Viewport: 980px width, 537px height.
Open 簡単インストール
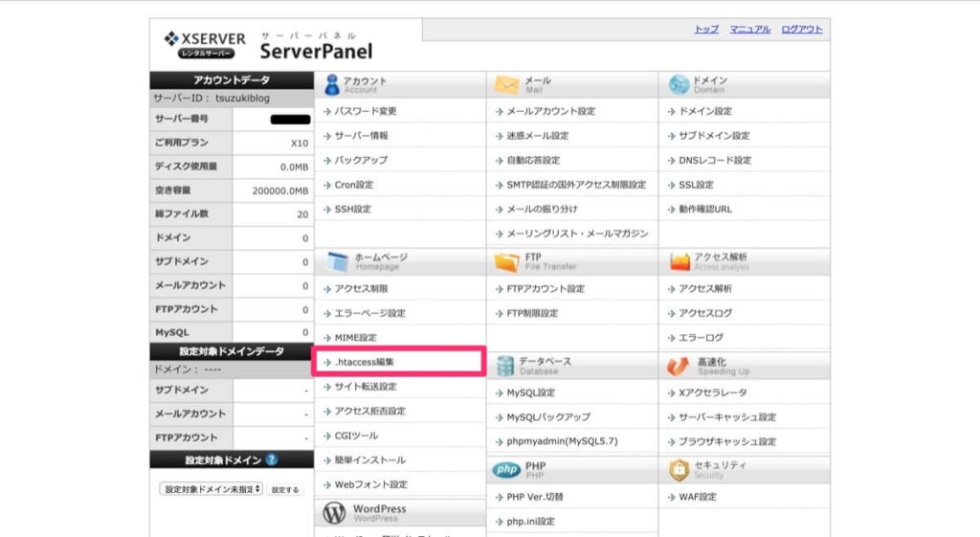coord(370,459)
